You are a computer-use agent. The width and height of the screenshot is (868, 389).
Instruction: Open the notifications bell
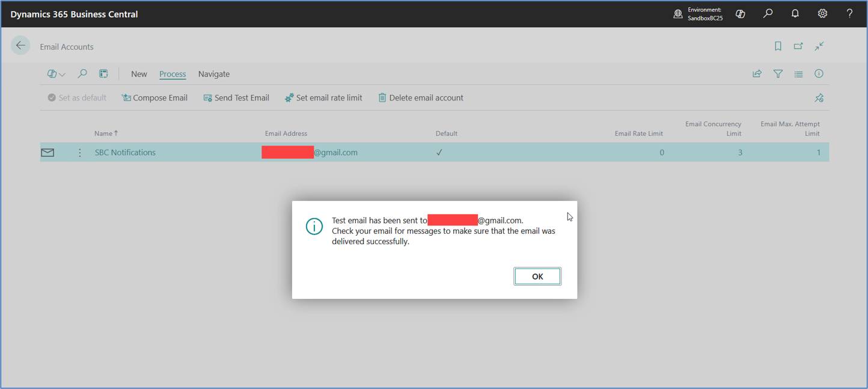795,14
